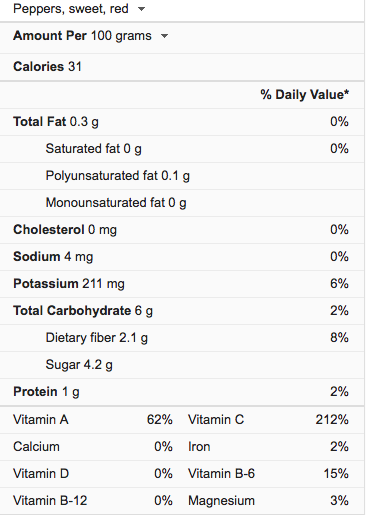Screen dimensions: 370x515
Task: Click the Calories 31 row
Action: point(182,67)
